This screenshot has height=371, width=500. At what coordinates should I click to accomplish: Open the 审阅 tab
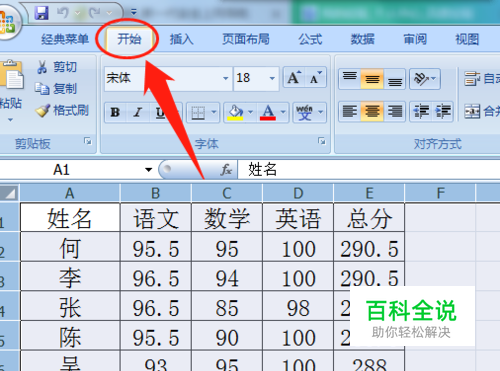(x=415, y=39)
